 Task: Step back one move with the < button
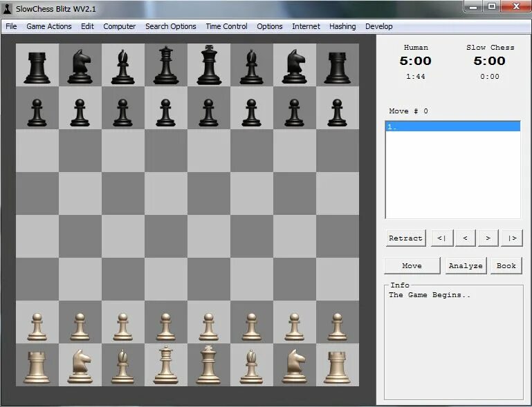(465, 238)
